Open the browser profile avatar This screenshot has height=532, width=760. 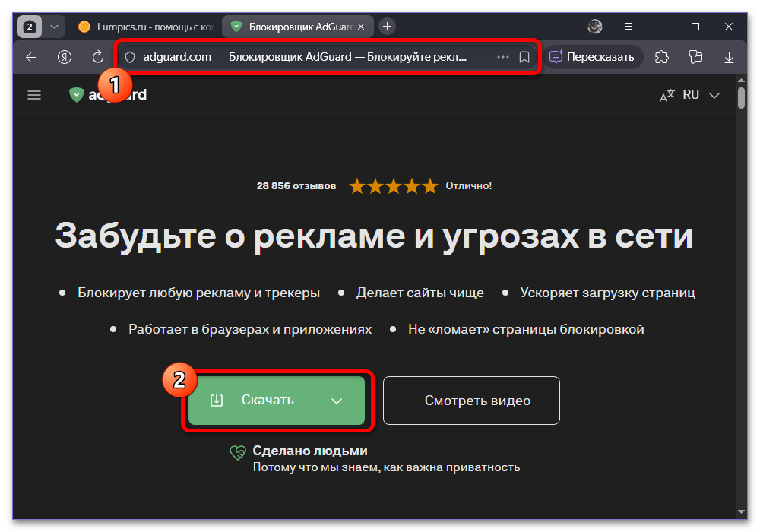click(595, 27)
